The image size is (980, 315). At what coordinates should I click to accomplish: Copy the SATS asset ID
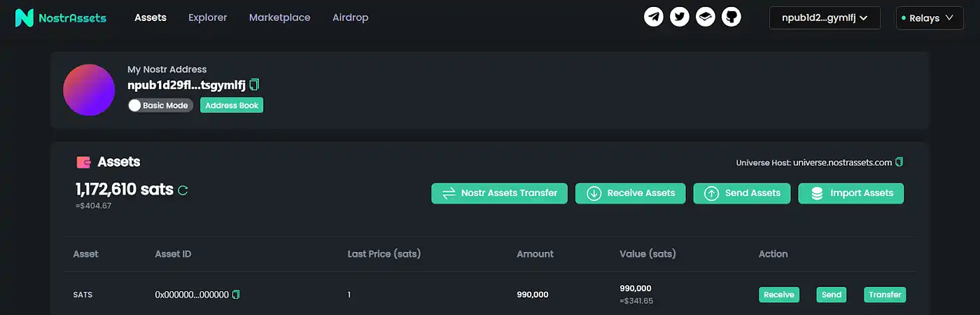click(236, 295)
